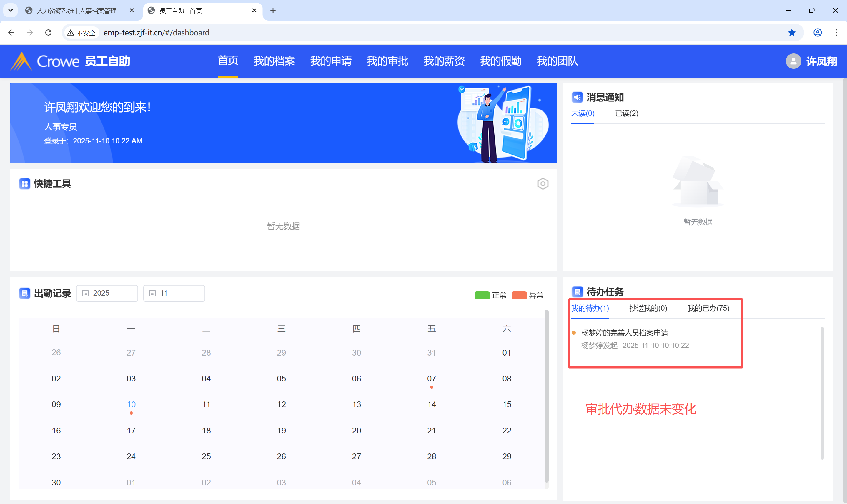Viewport: 847px width, 504px height.
Task: Open 我的审批 in navigation menu
Action: (x=387, y=61)
